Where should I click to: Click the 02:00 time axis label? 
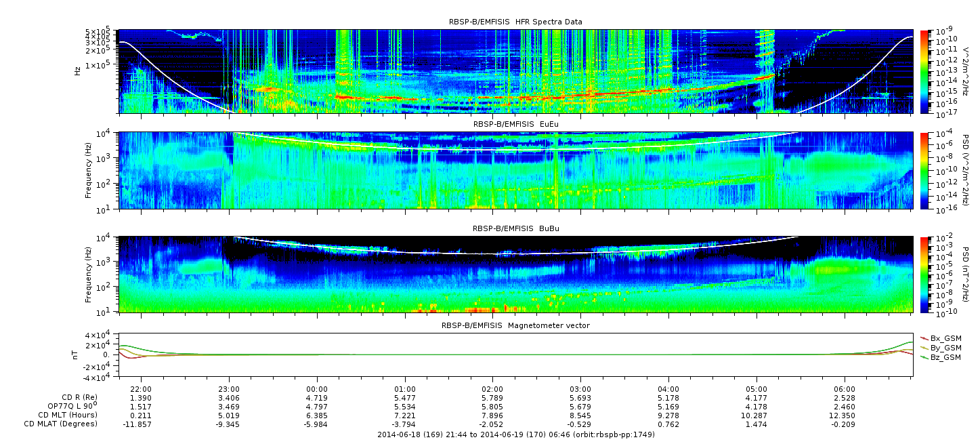pos(492,388)
